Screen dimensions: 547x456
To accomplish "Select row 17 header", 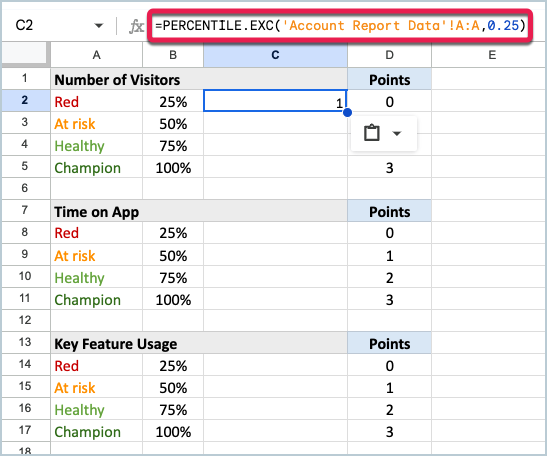I will [x=25, y=430].
